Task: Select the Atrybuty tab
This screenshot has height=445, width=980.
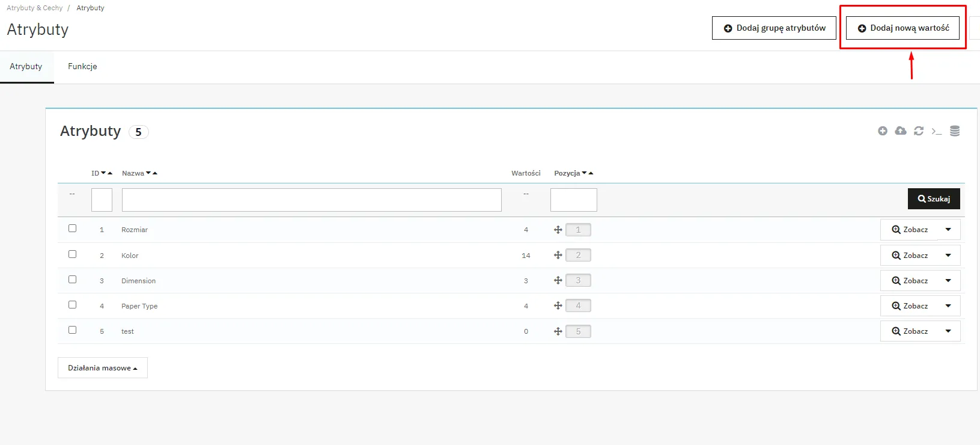Action: click(x=26, y=67)
